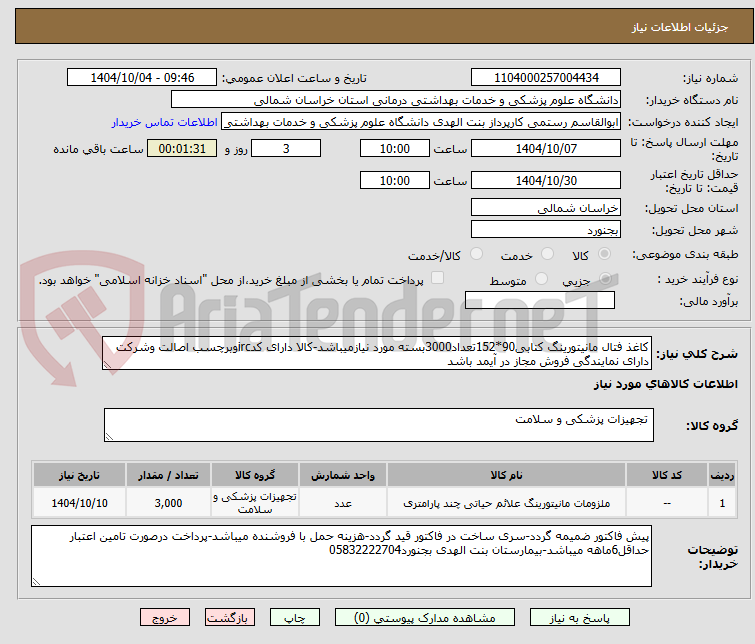Open اطلاعات تماس خریدار link
The height and width of the screenshot is (644, 755).
[x=165, y=122]
